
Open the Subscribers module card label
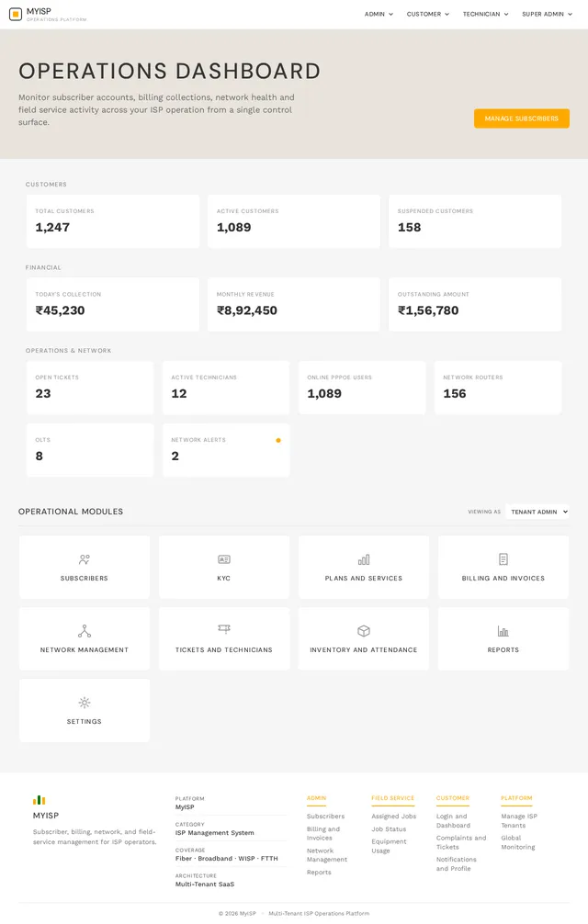(x=85, y=578)
